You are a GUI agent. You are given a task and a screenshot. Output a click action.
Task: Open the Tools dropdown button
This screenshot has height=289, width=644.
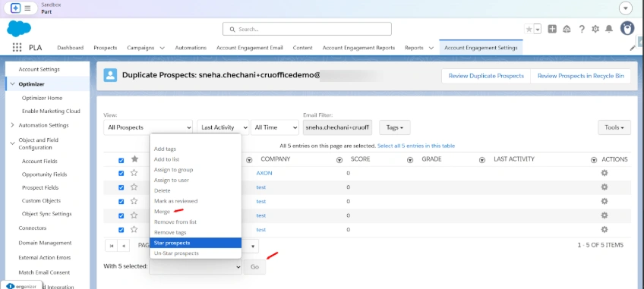[x=614, y=127]
